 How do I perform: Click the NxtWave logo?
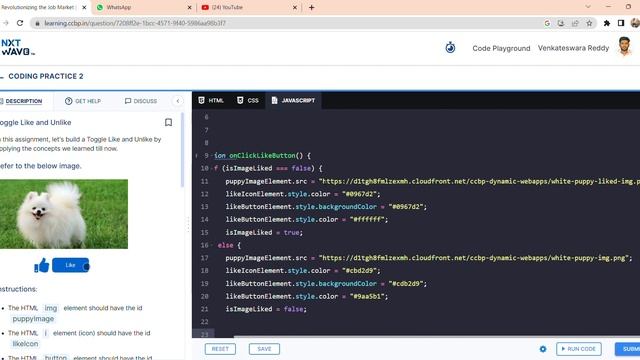(x=18, y=47)
